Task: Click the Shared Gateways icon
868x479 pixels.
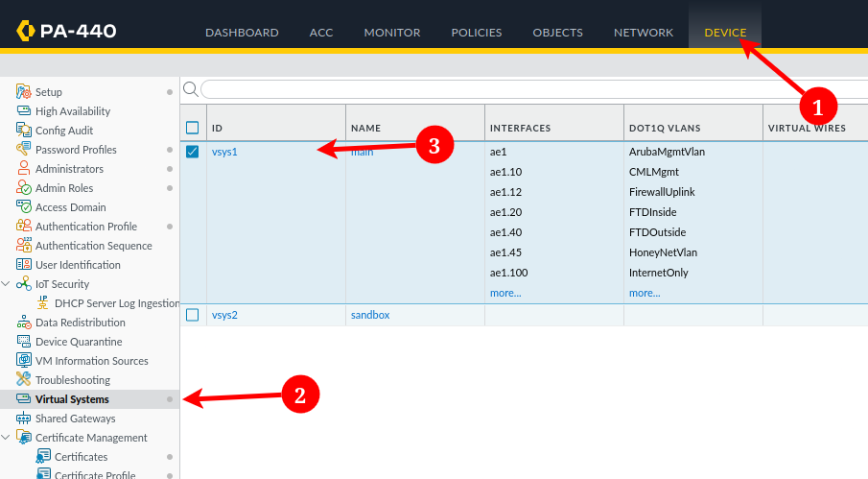Action: [25, 419]
